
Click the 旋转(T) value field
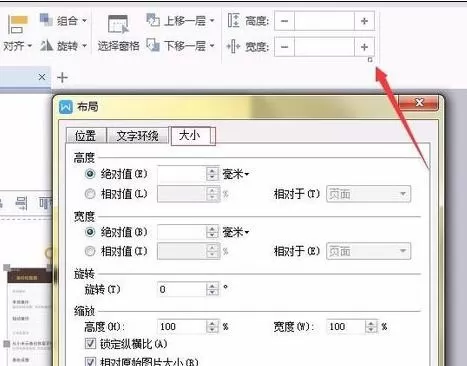(x=182, y=289)
